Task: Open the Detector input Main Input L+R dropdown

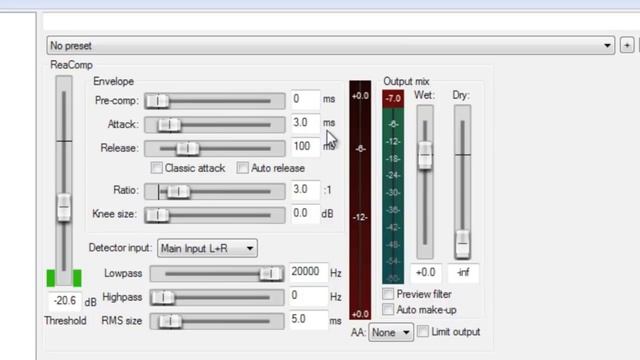Action: point(207,248)
